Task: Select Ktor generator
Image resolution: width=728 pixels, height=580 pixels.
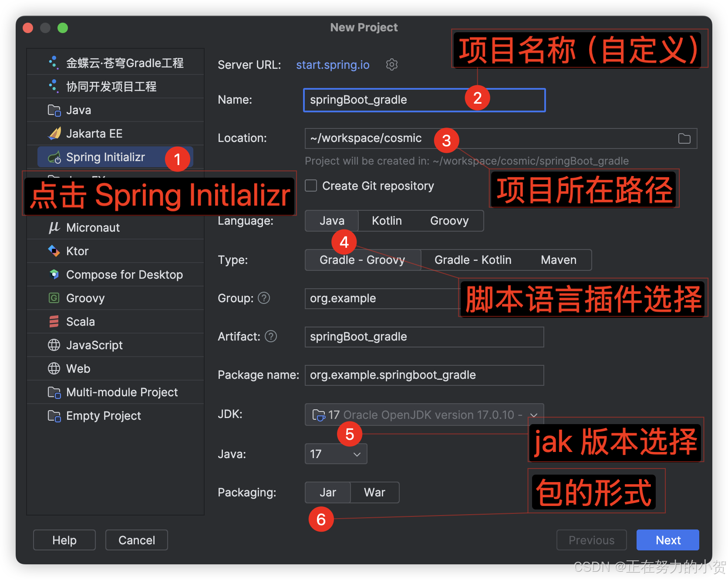Action: 115,251
